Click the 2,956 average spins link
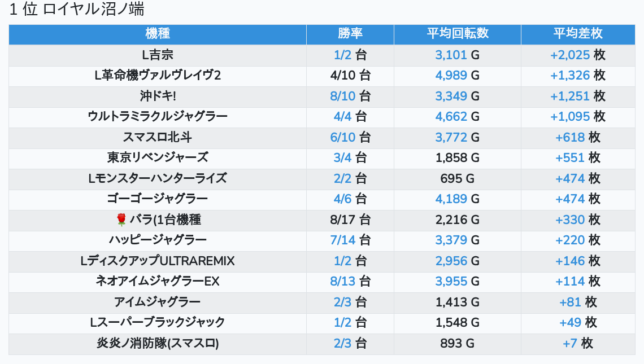The width and height of the screenshot is (644, 364). [451, 261]
